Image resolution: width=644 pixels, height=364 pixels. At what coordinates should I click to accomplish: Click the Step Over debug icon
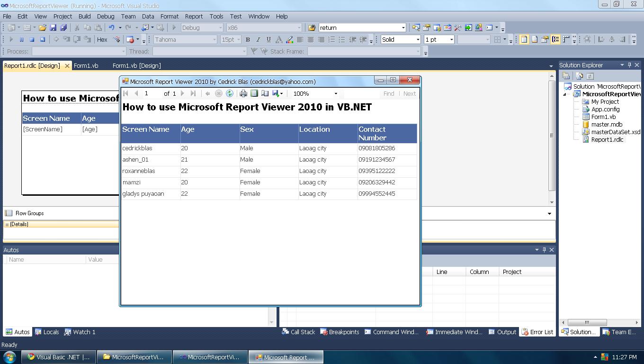[x=77, y=39]
